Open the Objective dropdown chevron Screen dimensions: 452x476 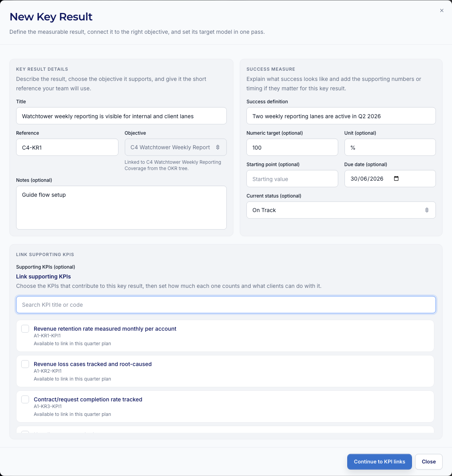(x=218, y=147)
